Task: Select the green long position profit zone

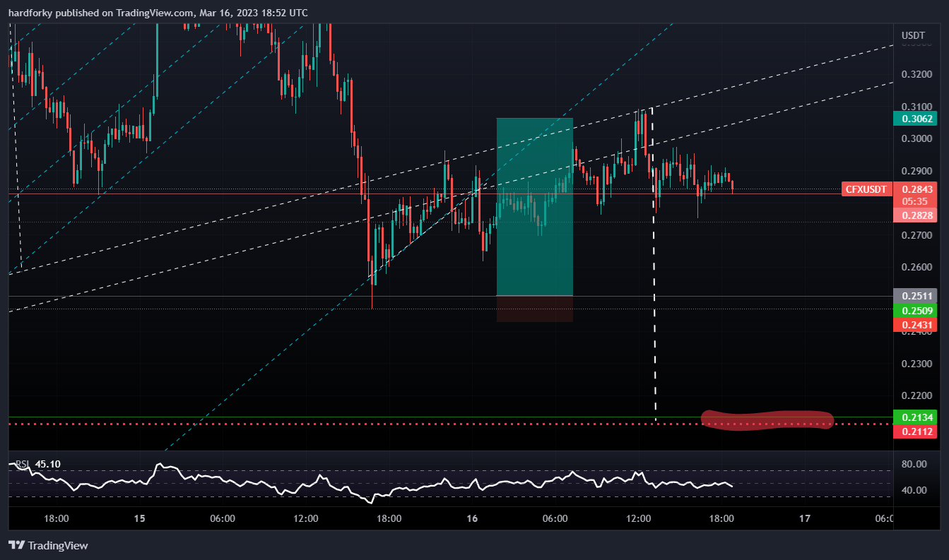Action: (x=534, y=206)
